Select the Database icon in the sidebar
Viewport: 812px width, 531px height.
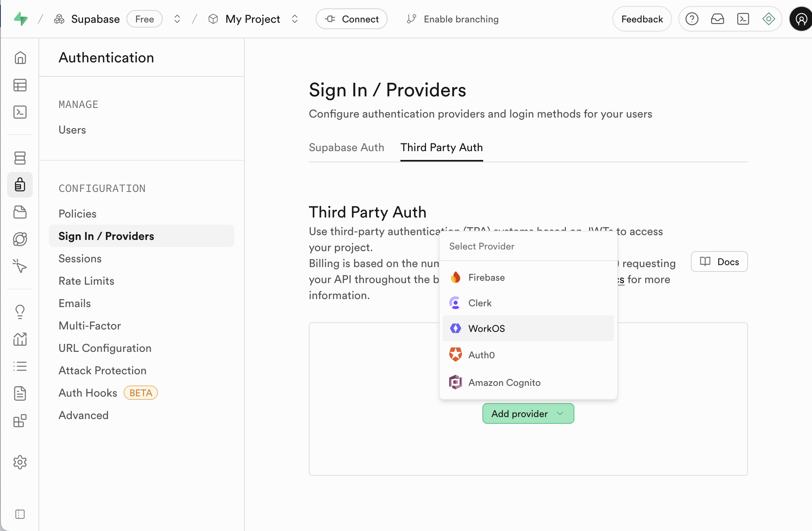point(20,158)
